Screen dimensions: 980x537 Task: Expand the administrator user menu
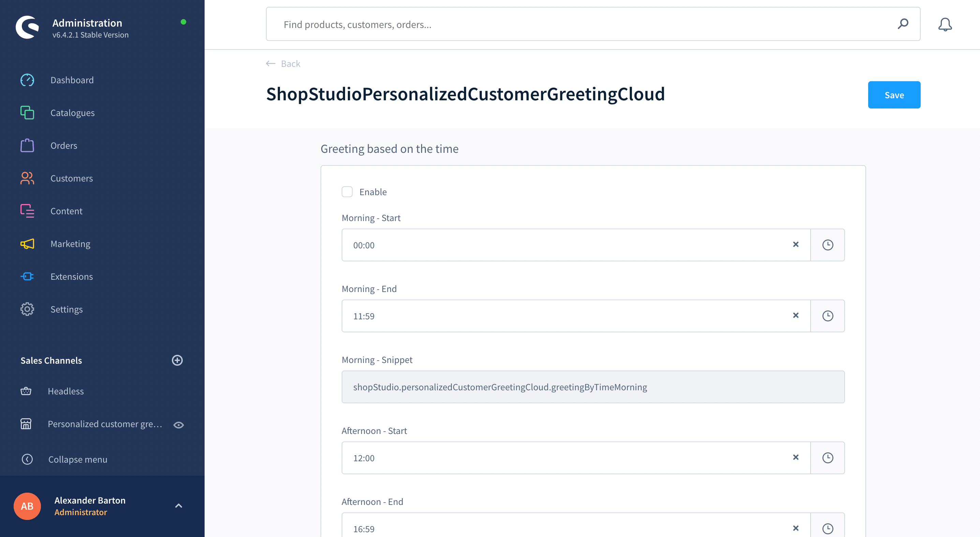pyautogui.click(x=178, y=506)
